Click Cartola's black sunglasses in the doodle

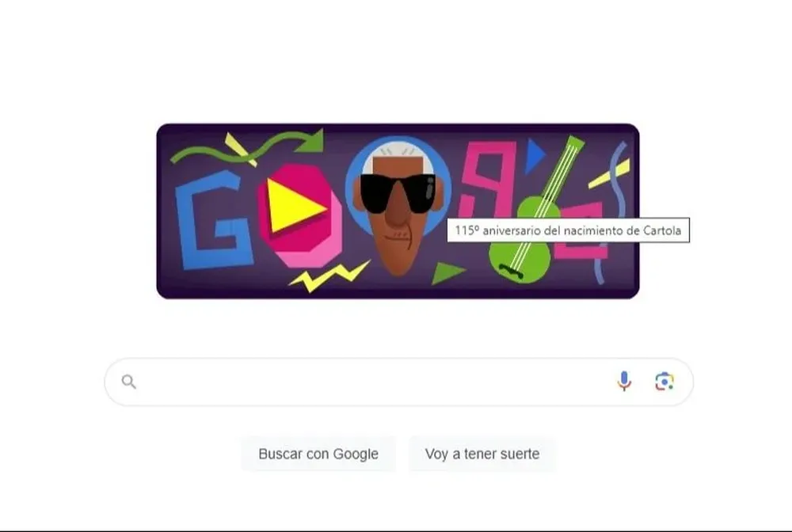pyautogui.click(x=398, y=193)
